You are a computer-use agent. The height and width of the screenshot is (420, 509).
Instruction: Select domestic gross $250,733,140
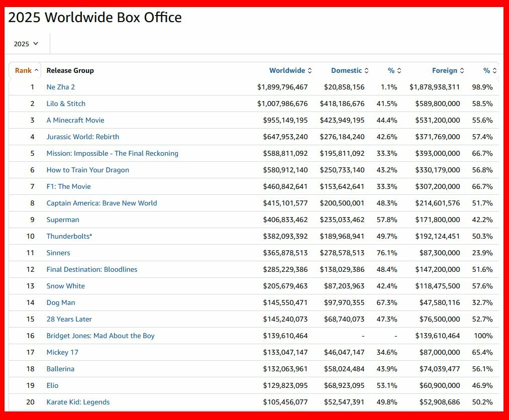(342, 170)
